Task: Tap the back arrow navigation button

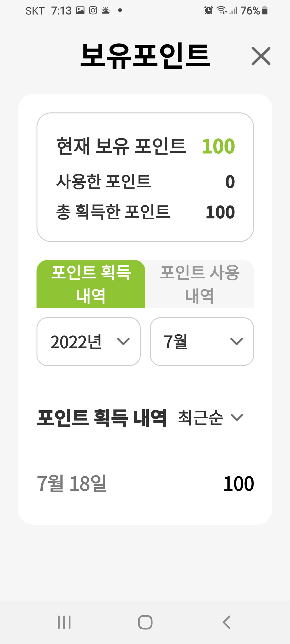Action: click(x=226, y=622)
